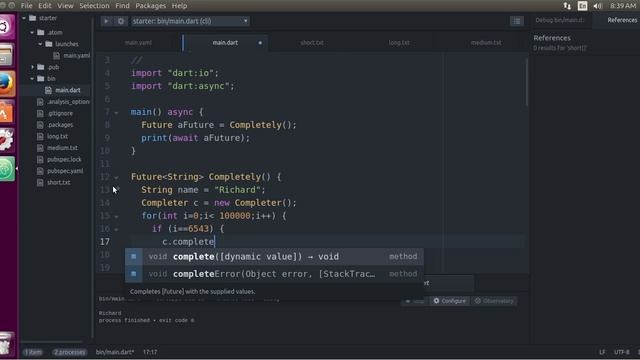
Task: Click the editor vertical scrollbar
Action: (x=527, y=82)
